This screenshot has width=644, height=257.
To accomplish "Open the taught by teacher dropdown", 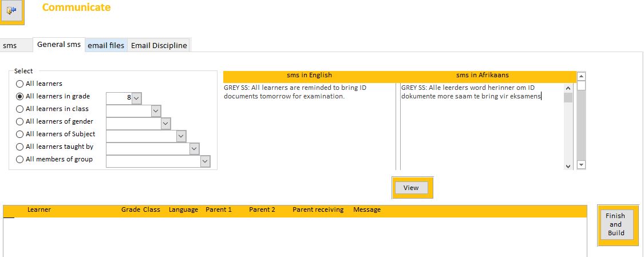I will tap(194, 149).
